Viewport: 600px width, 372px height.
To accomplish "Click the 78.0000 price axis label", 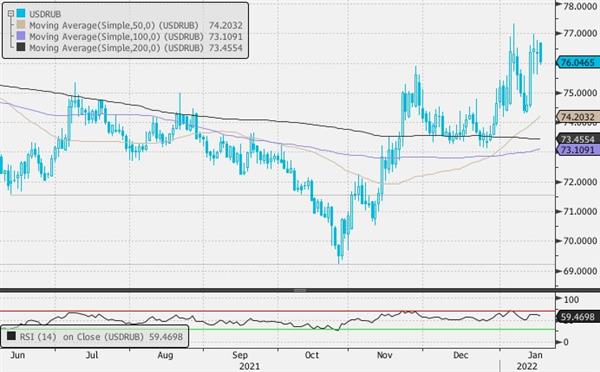I will (580, 6).
